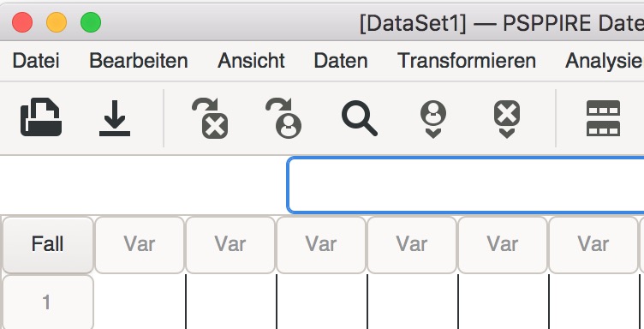Select the sixth Var column header
This screenshot has width=644, height=329.
tap(593, 245)
